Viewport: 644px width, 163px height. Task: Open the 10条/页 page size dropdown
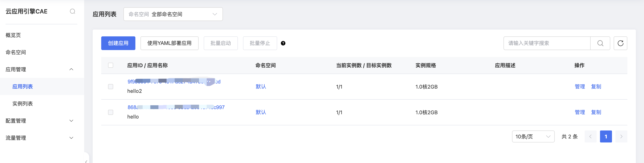coord(533,136)
